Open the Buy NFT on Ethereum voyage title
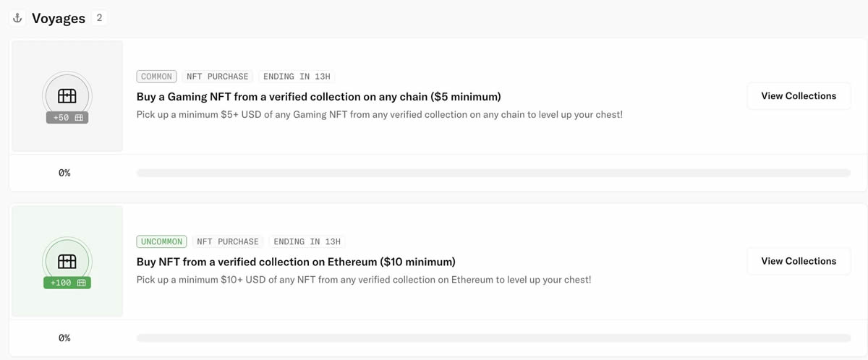This screenshot has height=360, width=868. click(x=296, y=262)
